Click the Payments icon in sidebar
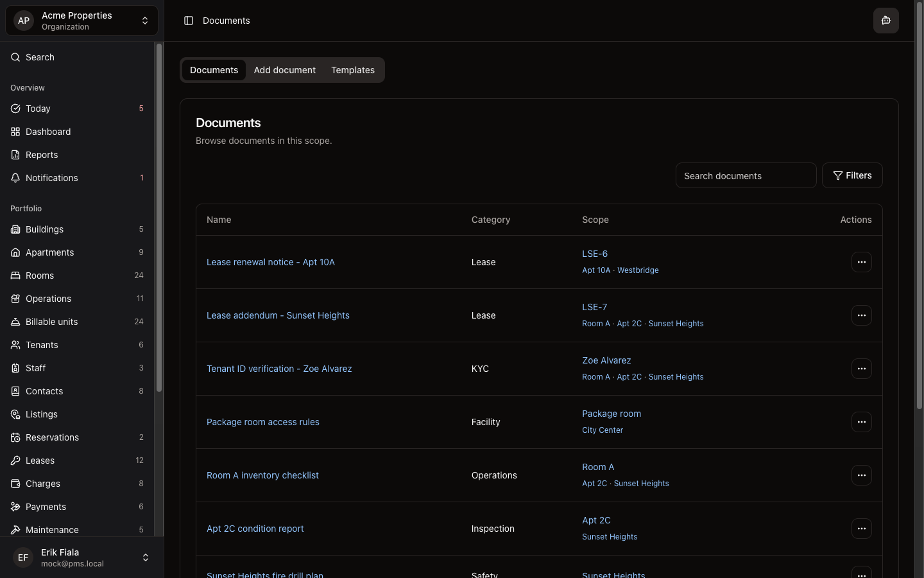924x578 pixels. click(15, 507)
